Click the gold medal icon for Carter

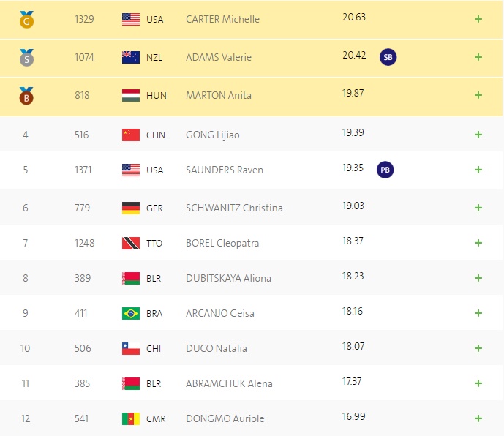[26, 20]
